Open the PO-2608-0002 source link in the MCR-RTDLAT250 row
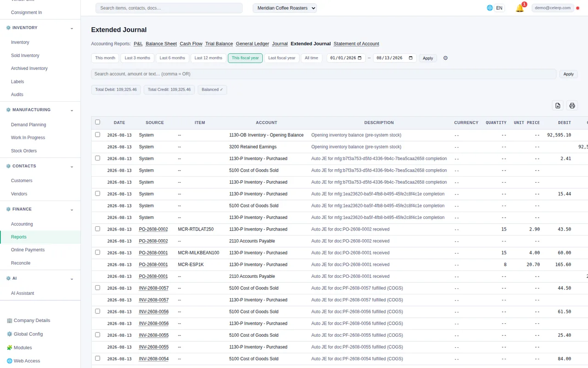 click(x=153, y=229)
